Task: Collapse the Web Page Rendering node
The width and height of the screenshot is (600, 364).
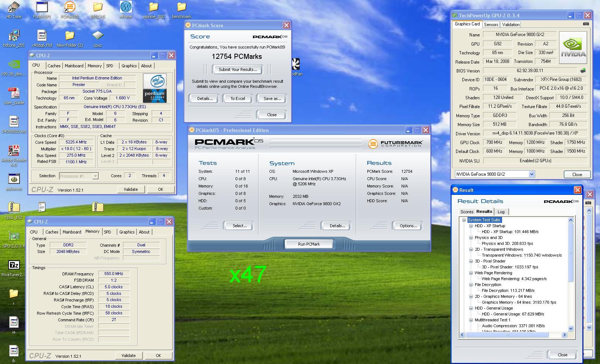Action: [x=471, y=273]
